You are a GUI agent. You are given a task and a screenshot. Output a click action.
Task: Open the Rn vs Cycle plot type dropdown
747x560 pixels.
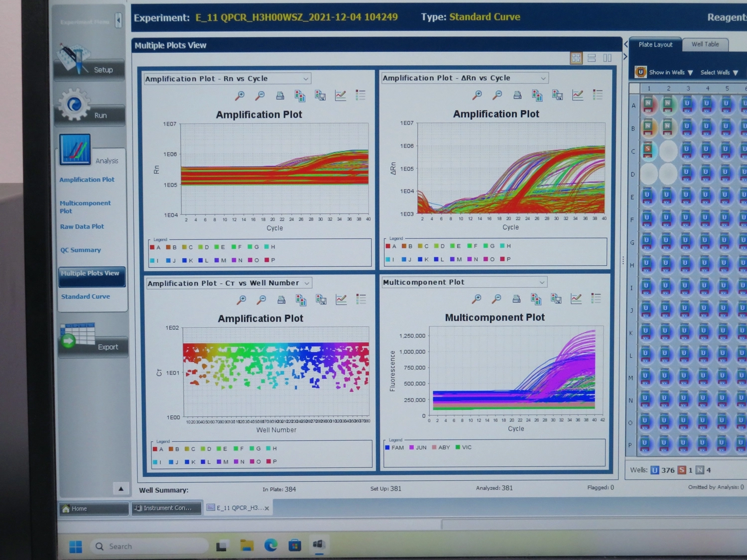click(x=305, y=79)
